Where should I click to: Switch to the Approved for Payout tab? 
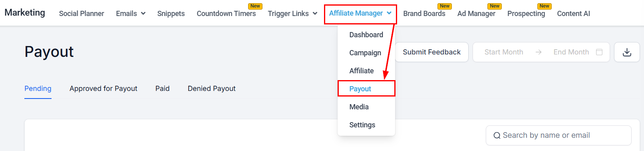pyautogui.click(x=103, y=89)
